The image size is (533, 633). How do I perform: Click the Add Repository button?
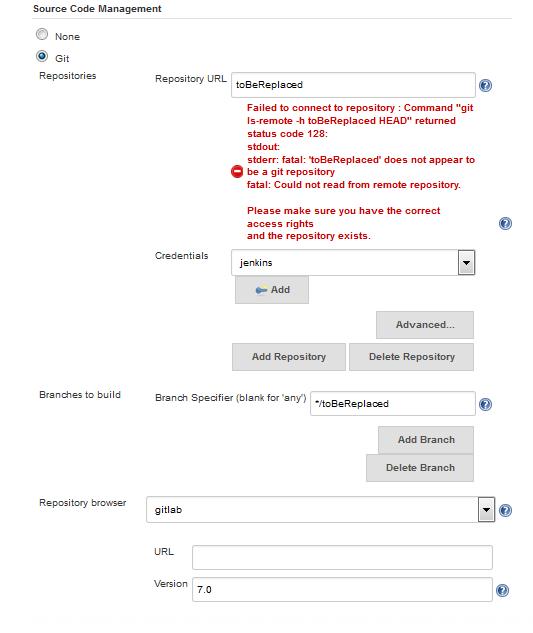[x=289, y=357]
